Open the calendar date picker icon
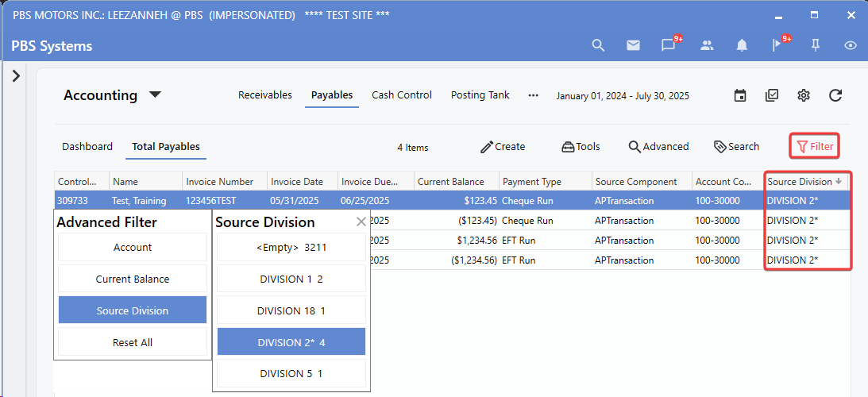The image size is (868, 397). click(x=740, y=95)
